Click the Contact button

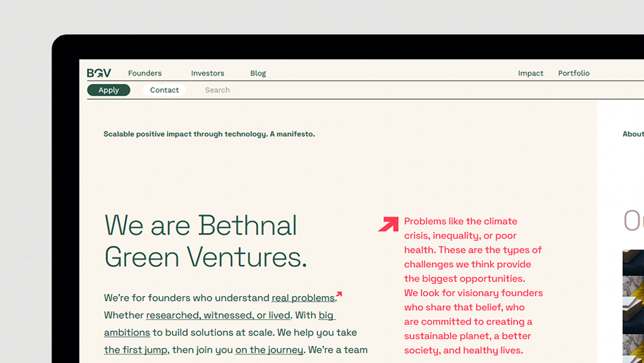[164, 90]
